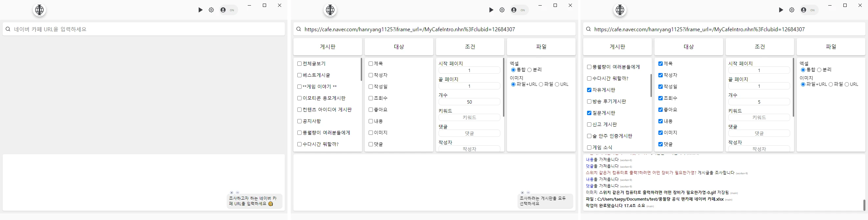Click search magnifier icon in middle window
The image size is (868, 220).
coord(299,29)
